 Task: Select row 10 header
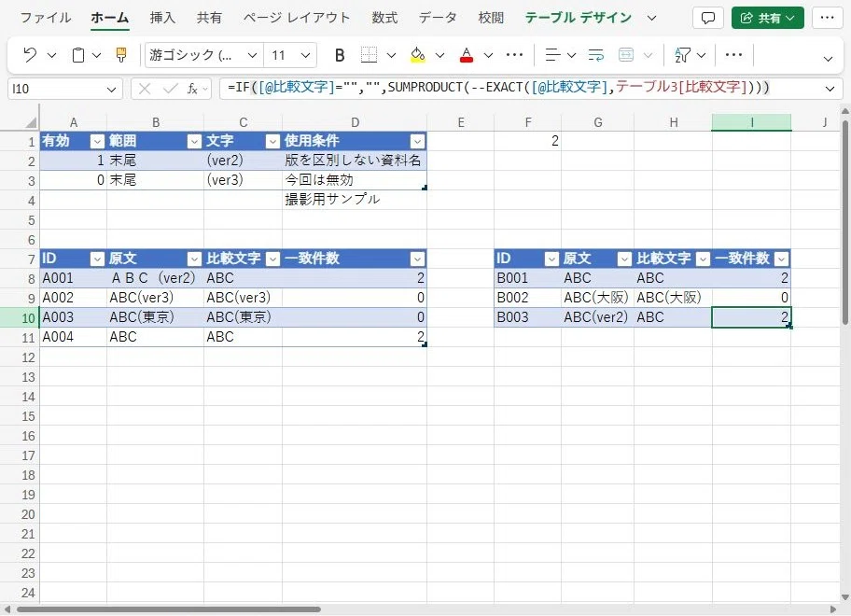tap(20, 317)
